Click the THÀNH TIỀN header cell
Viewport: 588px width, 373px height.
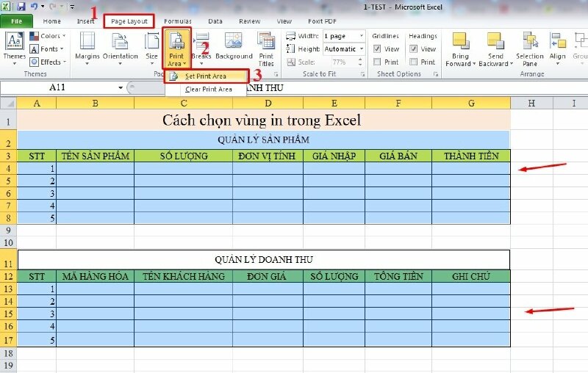pos(471,156)
